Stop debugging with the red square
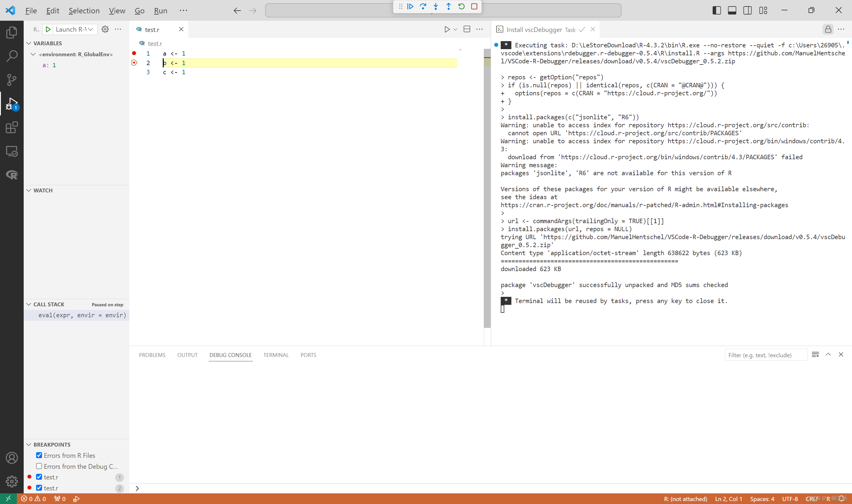This screenshot has height=504, width=852. pyautogui.click(x=474, y=6)
